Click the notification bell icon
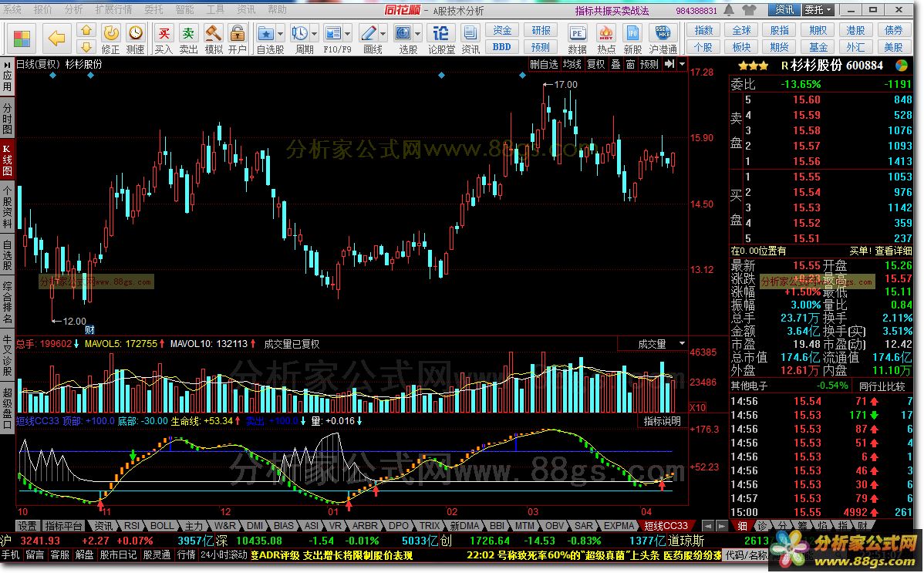 [x=730, y=10]
